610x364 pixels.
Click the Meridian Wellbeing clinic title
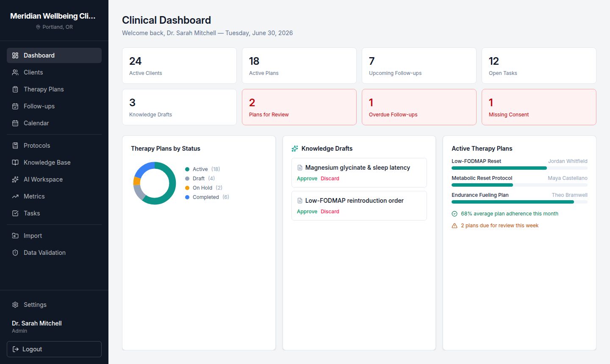coord(53,16)
